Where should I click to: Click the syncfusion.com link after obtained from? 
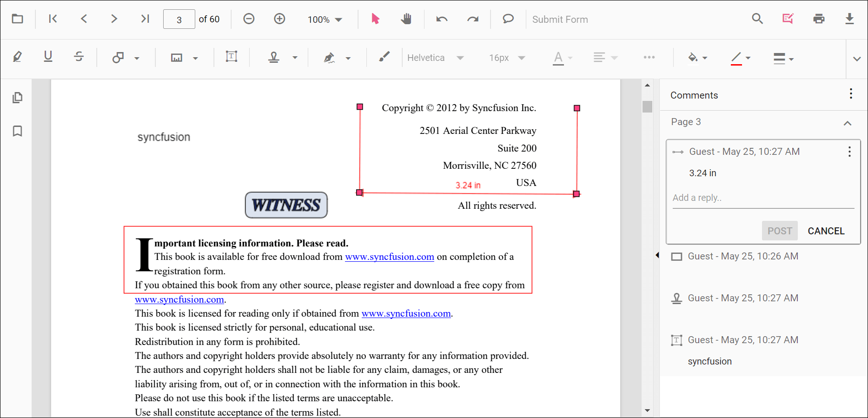(406, 313)
